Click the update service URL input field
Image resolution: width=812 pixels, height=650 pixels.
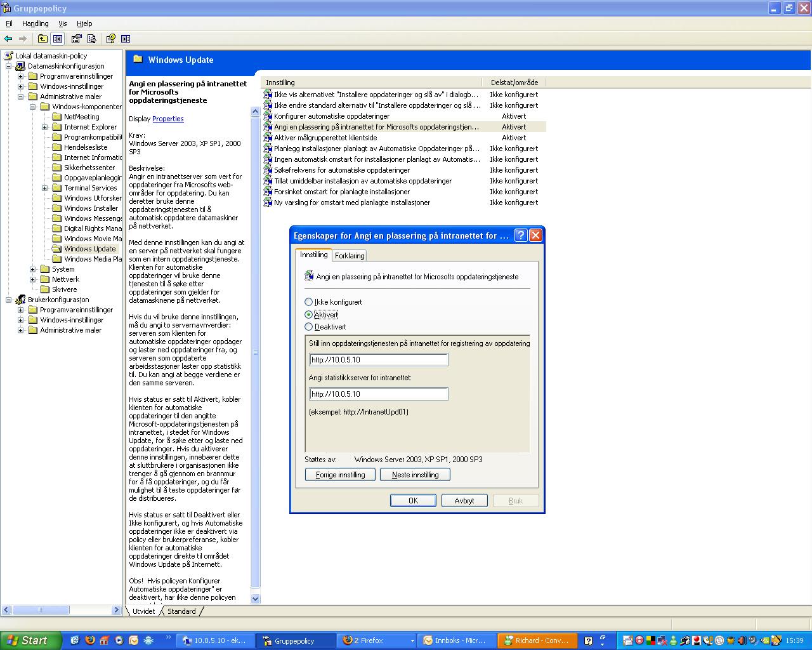(x=379, y=360)
